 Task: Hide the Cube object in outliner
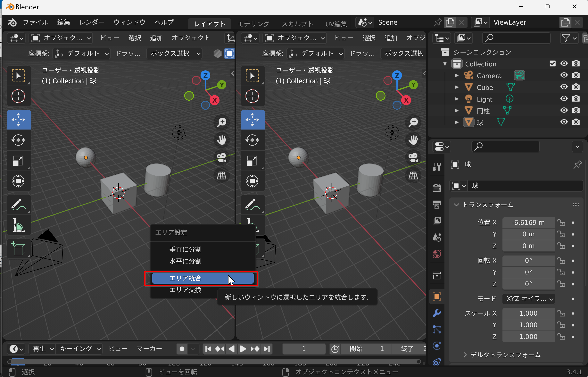[564, 87]
